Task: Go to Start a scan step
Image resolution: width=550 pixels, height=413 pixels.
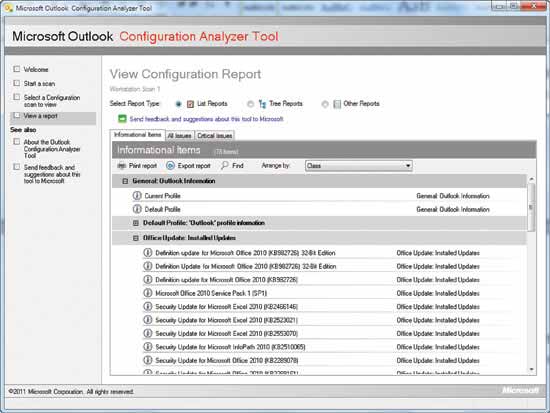Action: [x=39, y=84]
